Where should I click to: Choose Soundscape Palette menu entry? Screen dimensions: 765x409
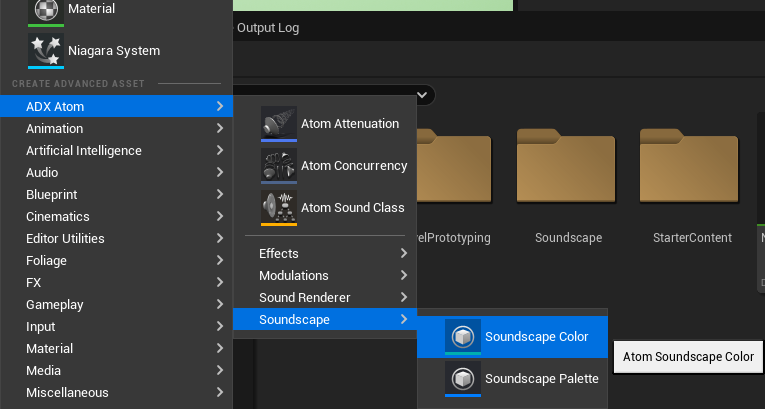[x=541, y=379]
